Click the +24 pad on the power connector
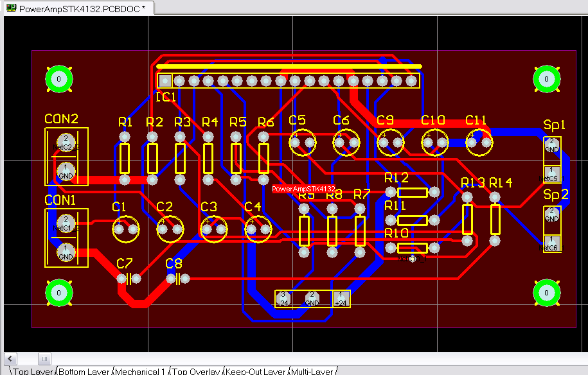Viewport: 588px width, 375px height. point(340,299)
